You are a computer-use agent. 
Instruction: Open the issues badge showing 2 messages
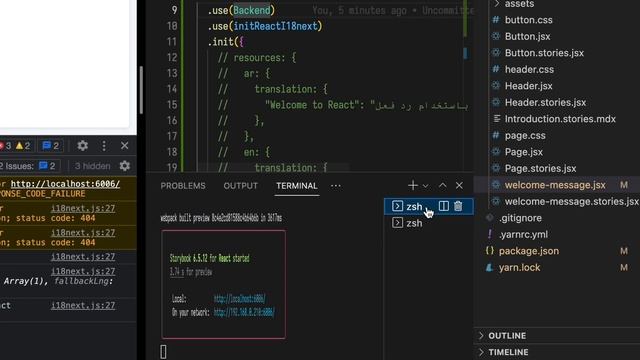pyautogui.click(x=51, y=146)
